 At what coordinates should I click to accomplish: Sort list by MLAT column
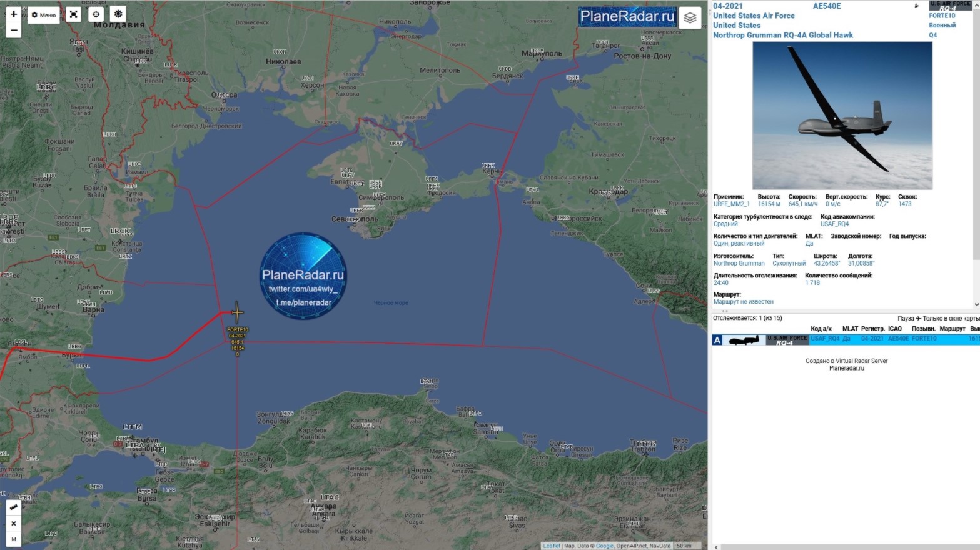(x=850, y=329)
